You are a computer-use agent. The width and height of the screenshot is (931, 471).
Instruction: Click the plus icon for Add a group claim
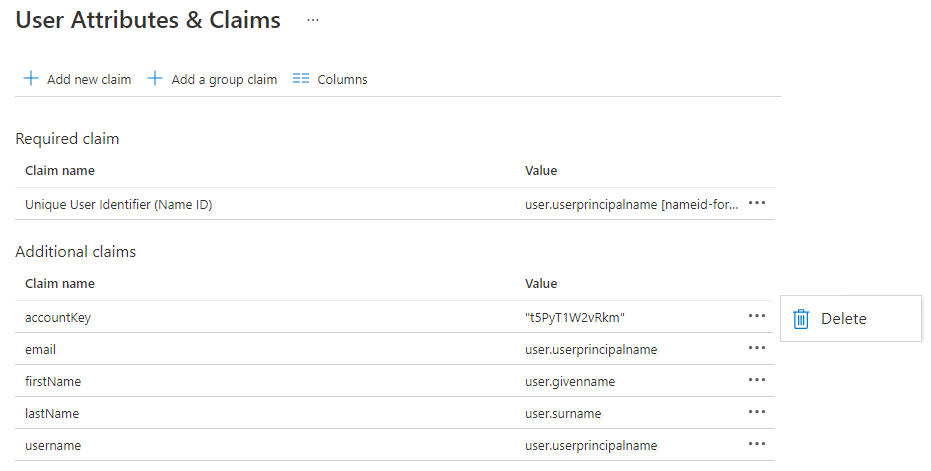[155, 79]
